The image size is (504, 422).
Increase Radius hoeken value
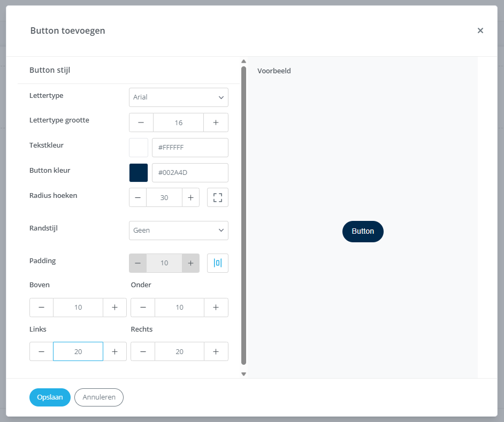tap(190, 197)
